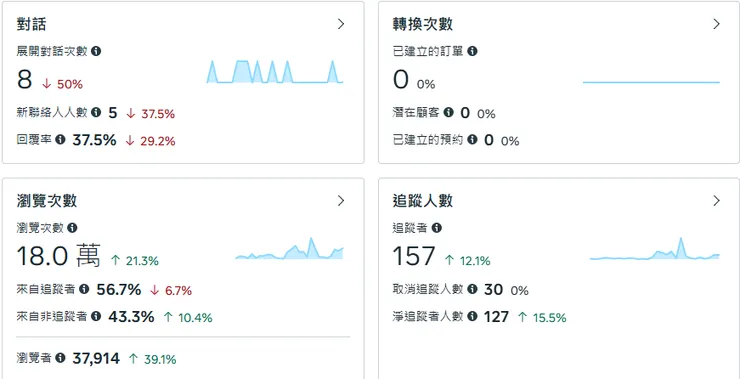740x379 pixels.
Task: Click info icon next to 已建立的訂單
Action: pyautogui.click(x=472, y=51)
